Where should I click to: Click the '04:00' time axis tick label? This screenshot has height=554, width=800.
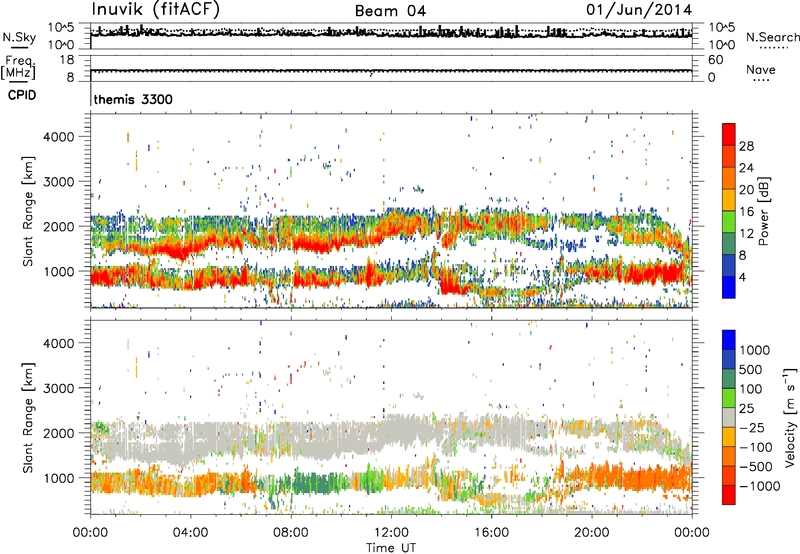pyautogui.click(x=190, y=533)
